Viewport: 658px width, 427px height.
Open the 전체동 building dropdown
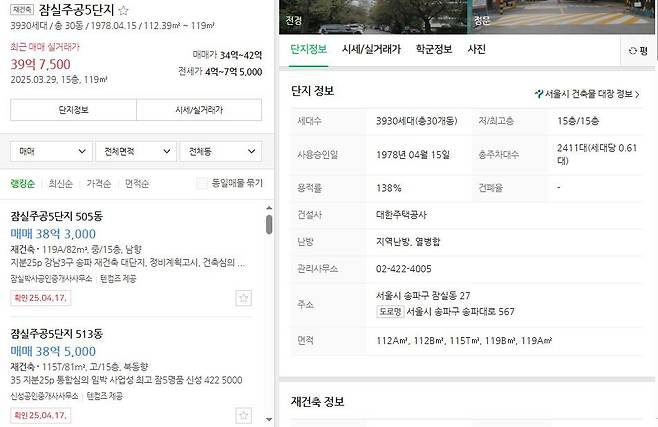click(x=219, y=152)
